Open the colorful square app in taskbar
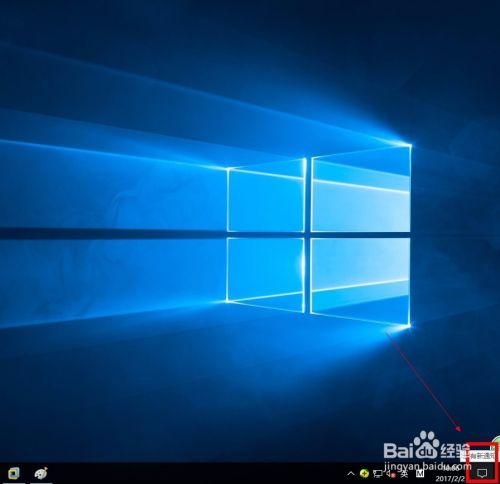 [13, 473]
